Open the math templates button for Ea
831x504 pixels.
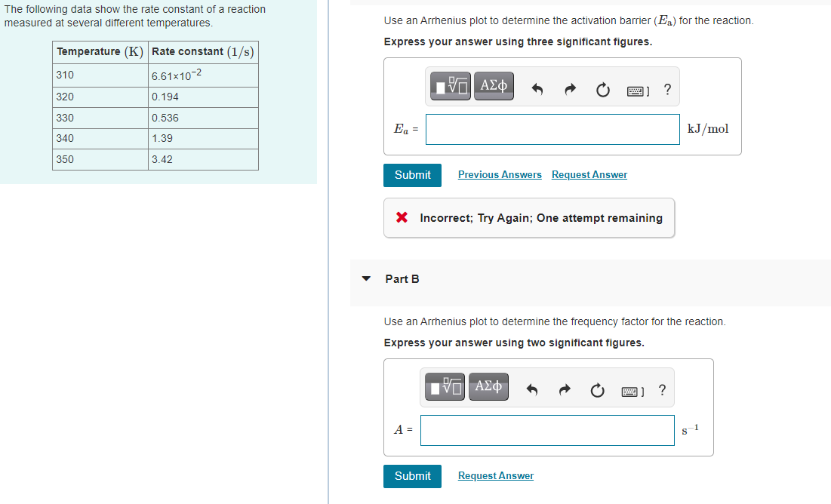coord(451,86)
